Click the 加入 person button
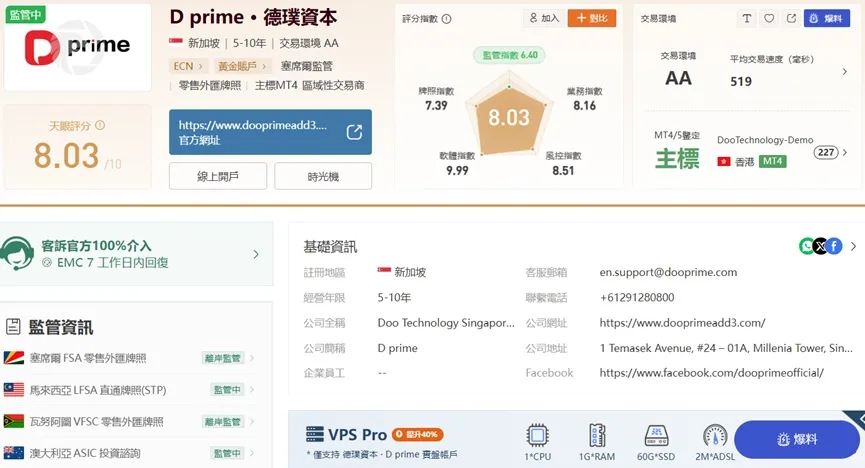This screenshot has height=468, width=865. tap(544, 18)
